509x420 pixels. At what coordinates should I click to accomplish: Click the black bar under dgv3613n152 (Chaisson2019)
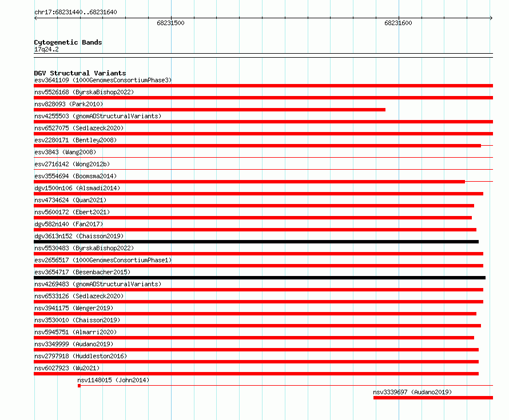(256, 242)
